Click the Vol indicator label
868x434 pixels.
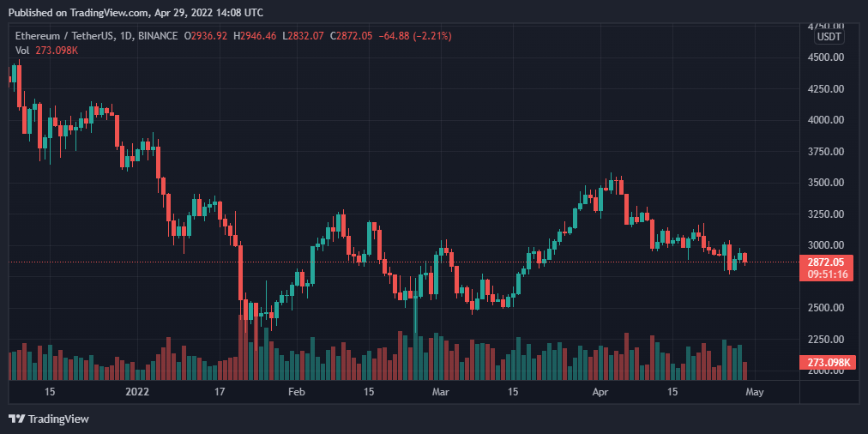[x=21, y=50]
